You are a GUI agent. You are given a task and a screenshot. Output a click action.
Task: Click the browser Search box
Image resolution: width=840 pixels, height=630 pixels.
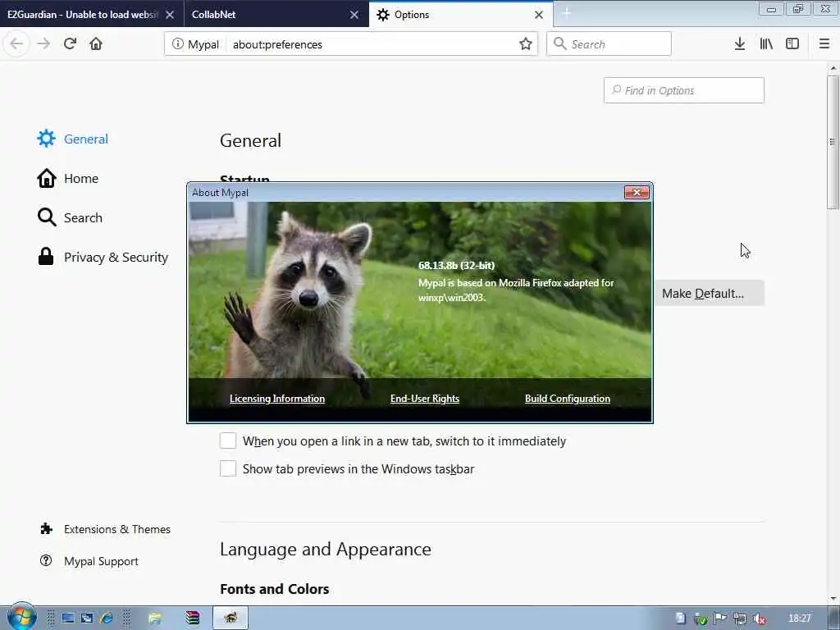click(x=609, y=44)
